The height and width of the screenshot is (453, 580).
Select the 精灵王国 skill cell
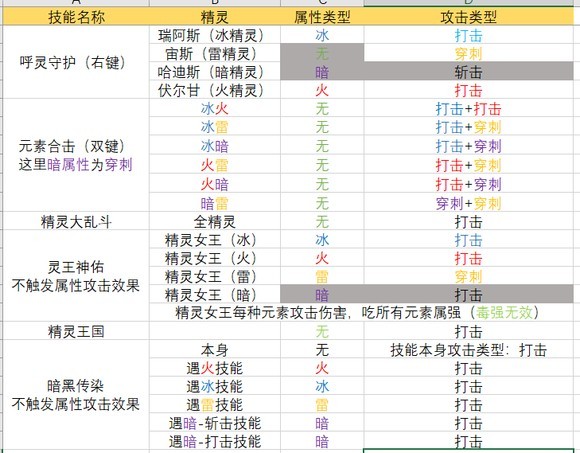click(x=76, y=331)
